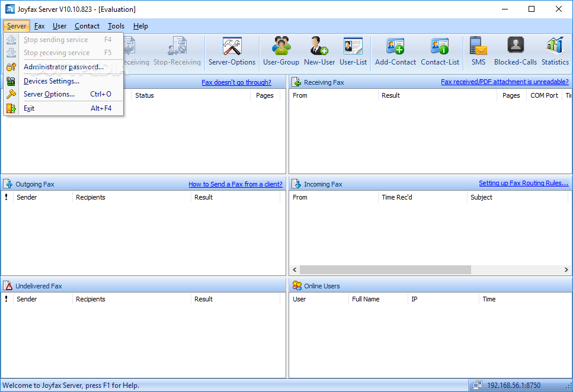The height and width of the screenshot is (392, 573).
Task: Close the open Server menu
Action: point(17,26)
